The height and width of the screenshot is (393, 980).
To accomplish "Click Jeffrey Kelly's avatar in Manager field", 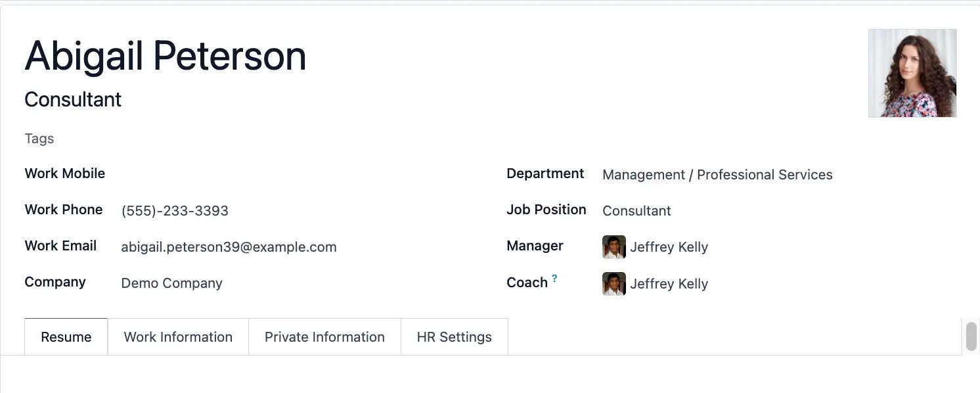I will click(x=614, y=247).
